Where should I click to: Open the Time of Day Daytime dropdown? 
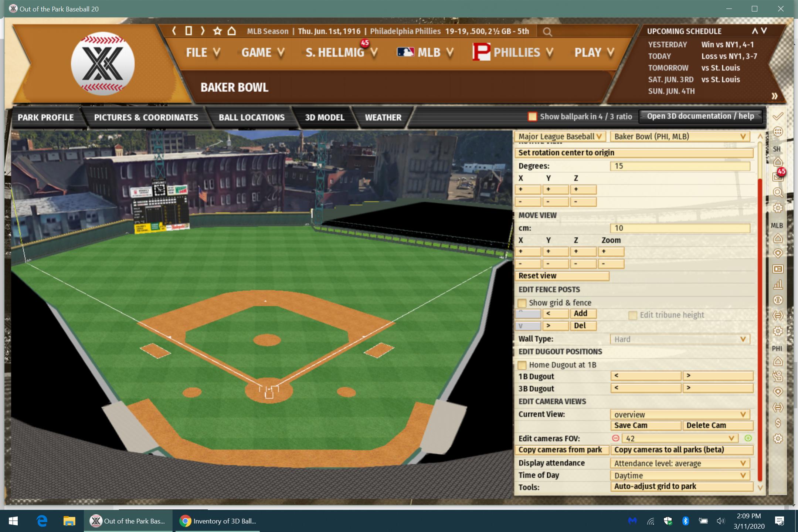[x=680, y=476]
